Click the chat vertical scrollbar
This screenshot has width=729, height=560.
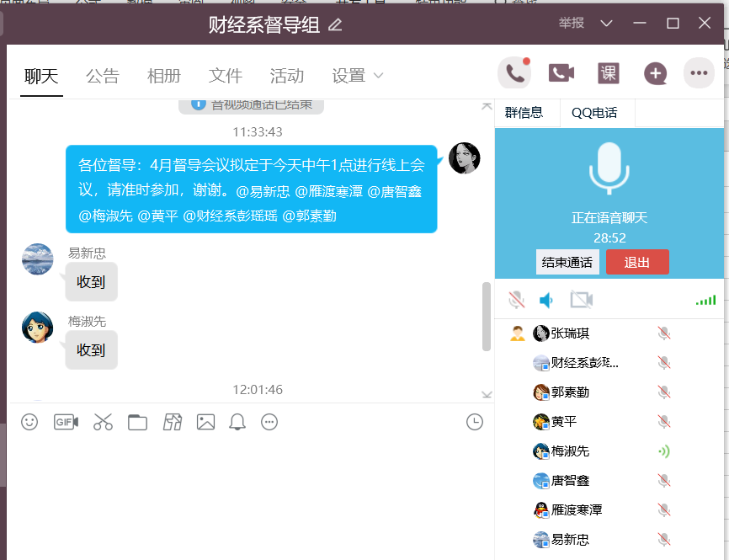[x=486, y=316]
